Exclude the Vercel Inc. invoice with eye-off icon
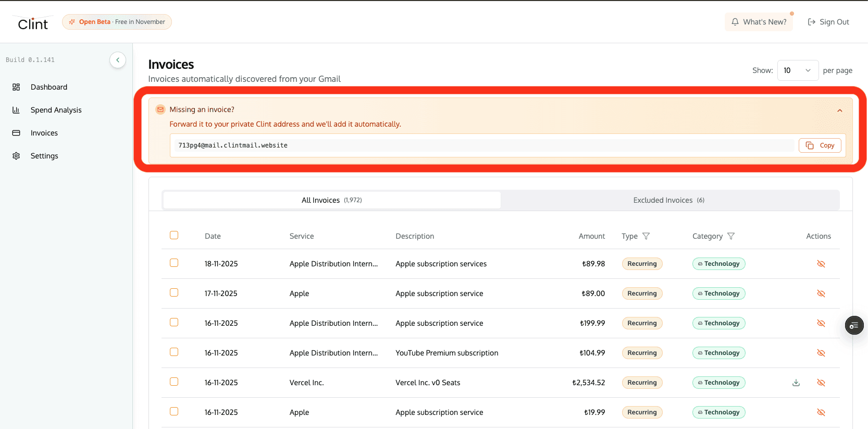Screen dimensions: 868x429 [x=821, y=383]
